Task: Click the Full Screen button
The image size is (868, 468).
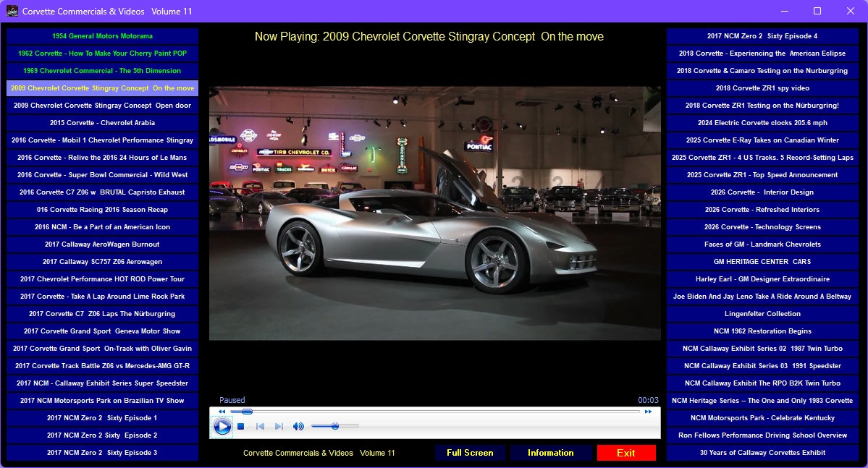Action: pyautogui.click(x=470, y=453)
